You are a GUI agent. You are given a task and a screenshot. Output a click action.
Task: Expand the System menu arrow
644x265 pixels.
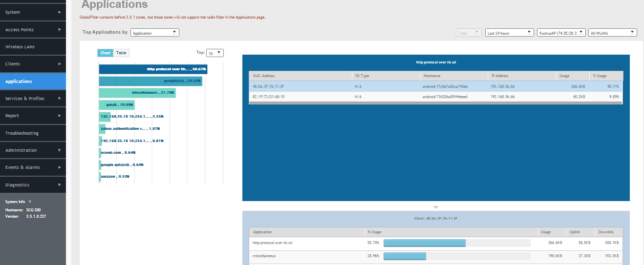click(60, 12)
